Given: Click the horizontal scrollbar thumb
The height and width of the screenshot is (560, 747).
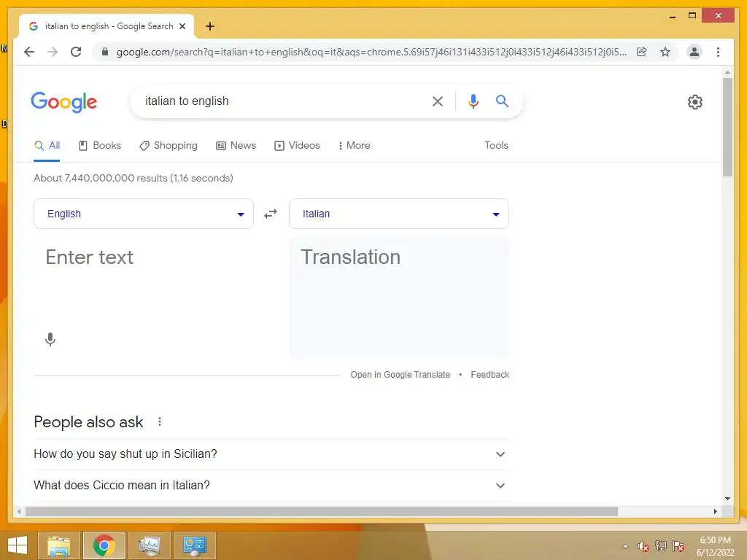Looking at the screenshot, I should point(322,511).
